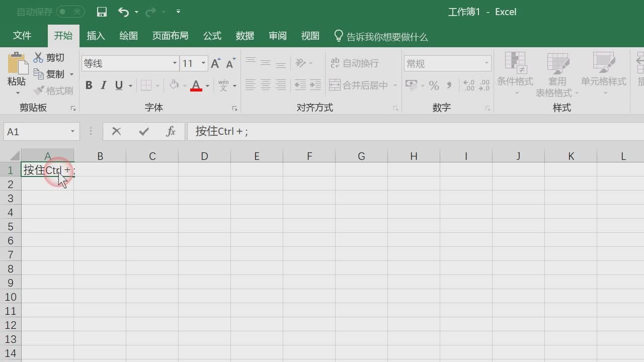This screenshot has height=362, width=644.
Task: Toggle Italic formatting
Action: tap(104, 85)
